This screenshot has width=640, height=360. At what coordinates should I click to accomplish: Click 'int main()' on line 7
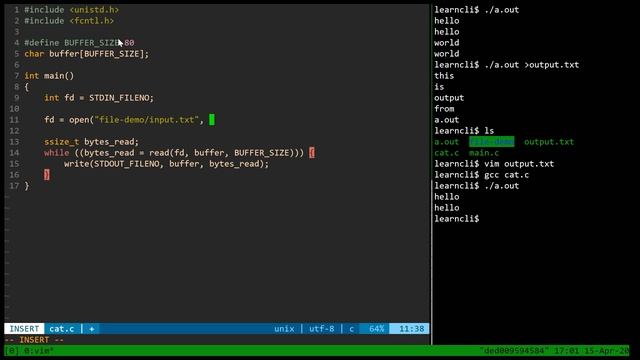49,76
